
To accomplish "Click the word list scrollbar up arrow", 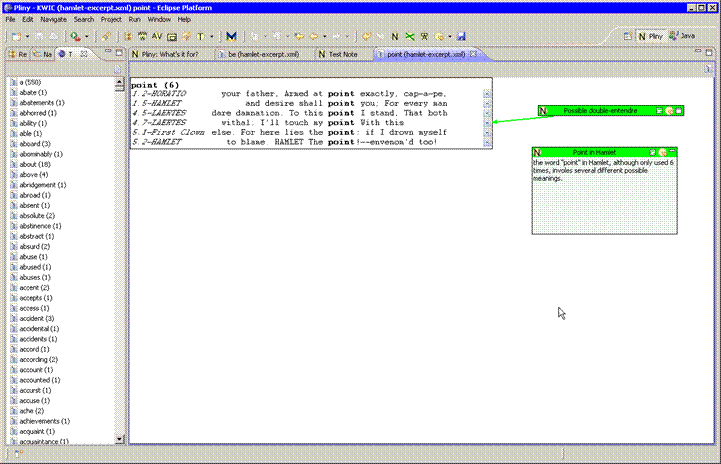I will pos(120,83).
